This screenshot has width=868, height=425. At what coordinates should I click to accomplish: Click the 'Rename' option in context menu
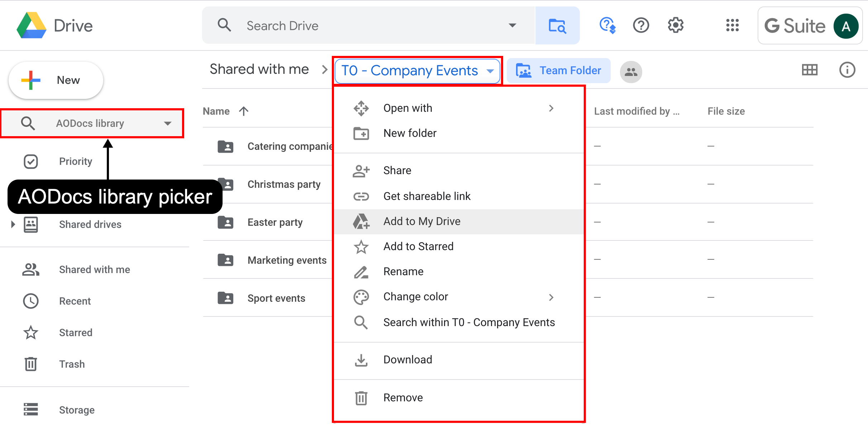(404, 271)
